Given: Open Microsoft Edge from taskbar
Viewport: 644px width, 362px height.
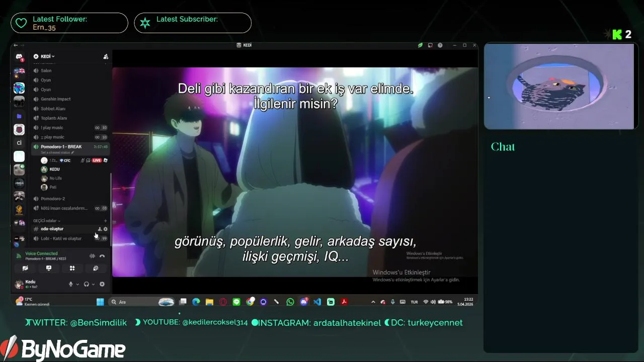Looking at the screenshot, I should coord(196,302).
